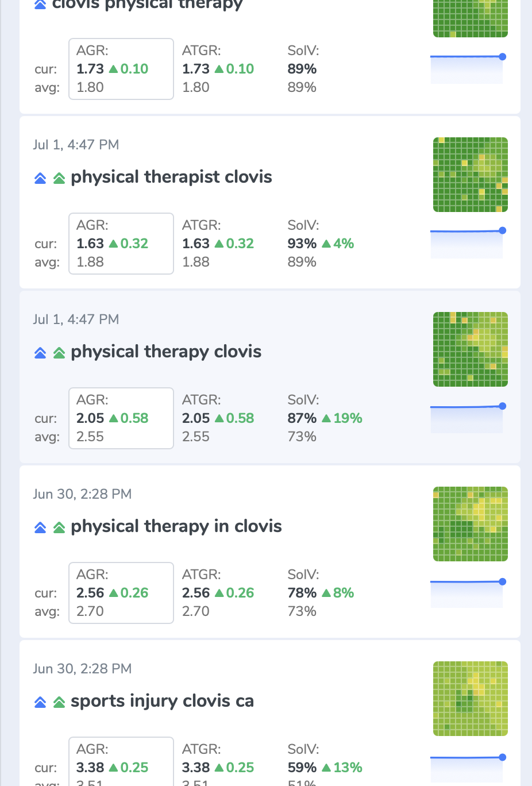Click blue chevron icon beside sports injury clovis ca
532x786 pixels.
click(x=40, y=702)
